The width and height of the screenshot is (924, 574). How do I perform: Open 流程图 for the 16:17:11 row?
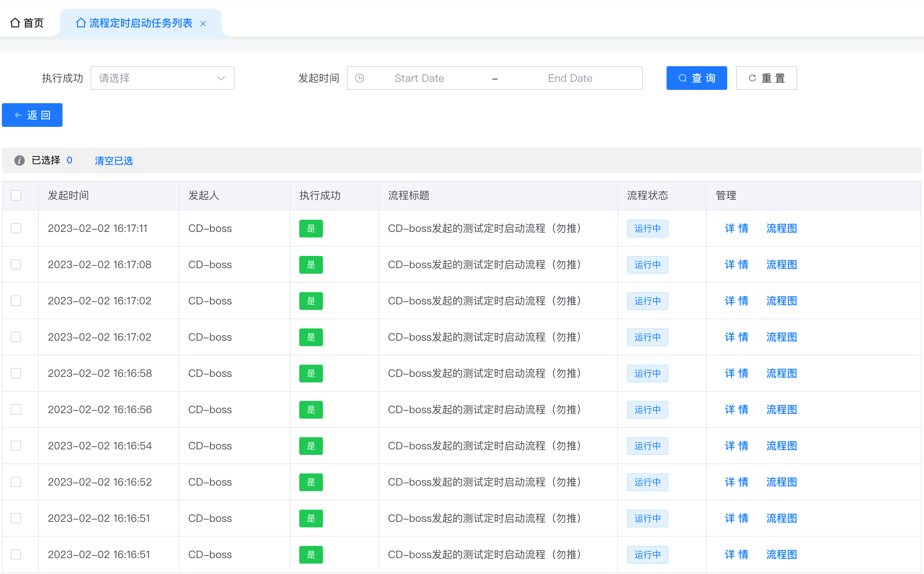pyautogui.click(x=782, y=229)
